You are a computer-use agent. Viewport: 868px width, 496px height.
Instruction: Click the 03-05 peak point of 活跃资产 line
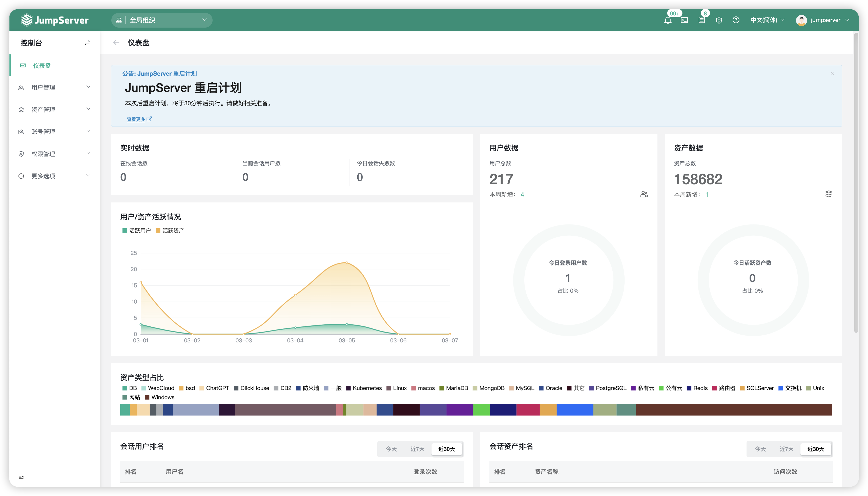click(x=347, y=263)
